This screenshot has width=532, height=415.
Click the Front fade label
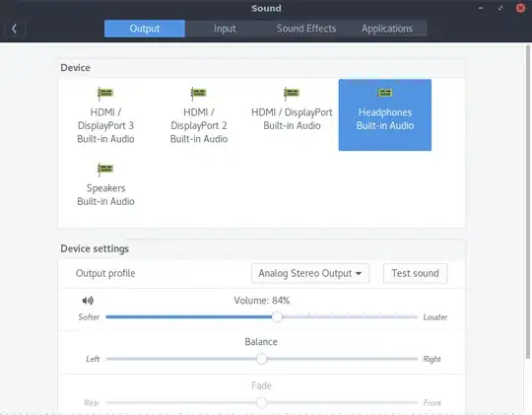432,403
